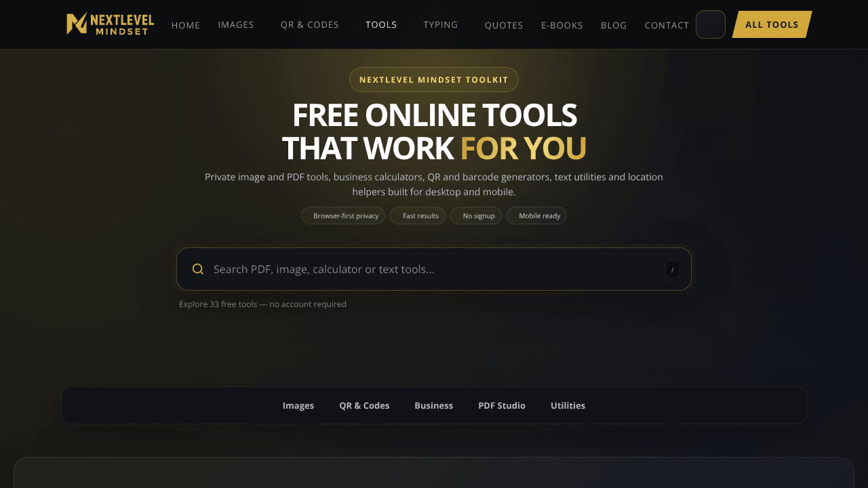Open the E-BOOKS navigation link
The width and height of the screenshot is (868, 488).
(562, 25)
